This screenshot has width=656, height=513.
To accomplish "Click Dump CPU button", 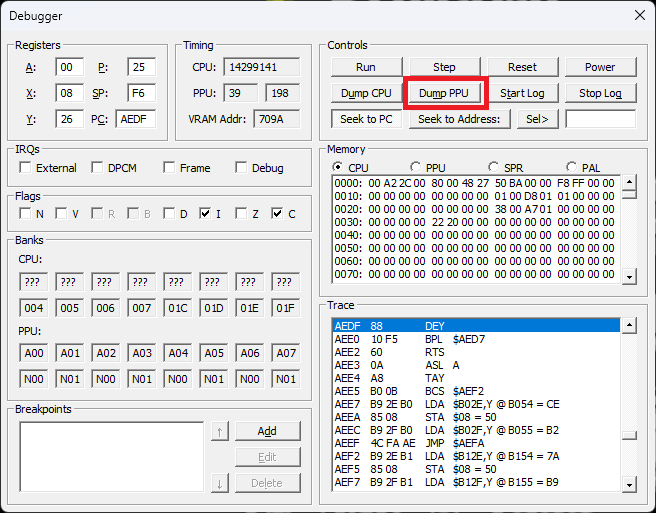I will 366,93.
